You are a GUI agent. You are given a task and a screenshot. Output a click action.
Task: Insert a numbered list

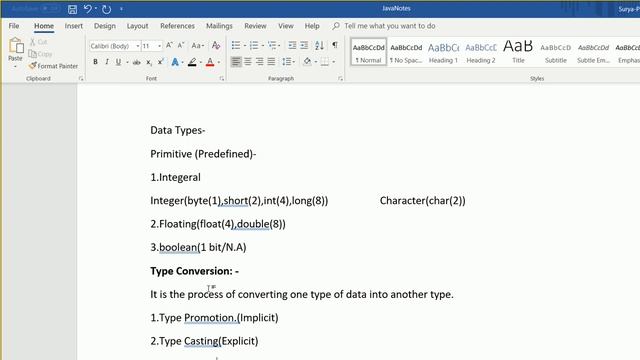(x=254, y=45)
